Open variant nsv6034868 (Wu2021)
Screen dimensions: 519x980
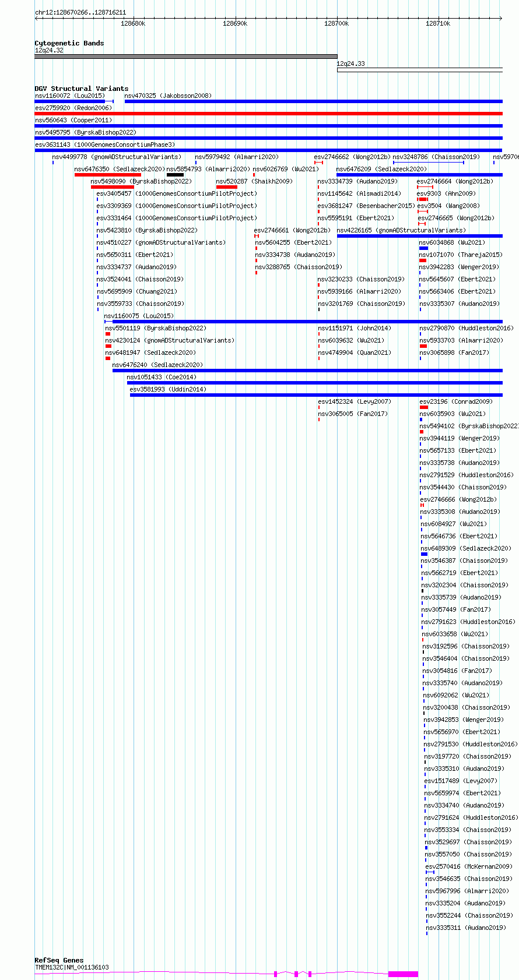pos(452,242)
